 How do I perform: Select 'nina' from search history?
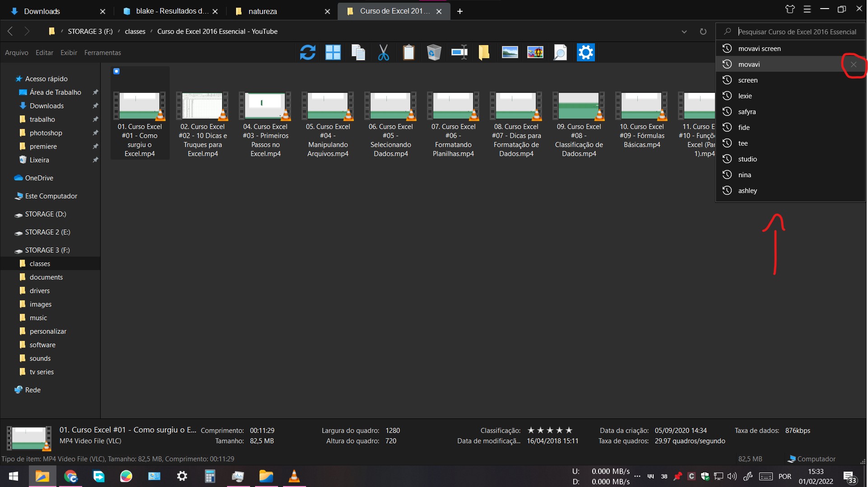(x=790, y=175)
